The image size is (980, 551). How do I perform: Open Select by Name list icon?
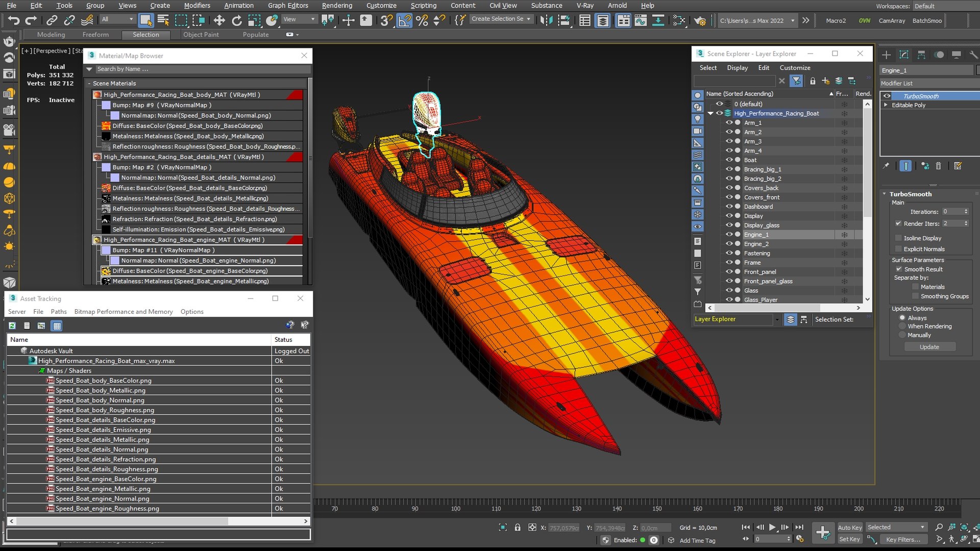163,20
